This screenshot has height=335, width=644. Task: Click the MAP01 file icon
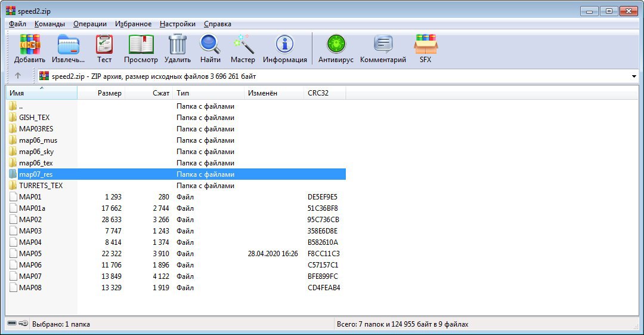[13, 196]
